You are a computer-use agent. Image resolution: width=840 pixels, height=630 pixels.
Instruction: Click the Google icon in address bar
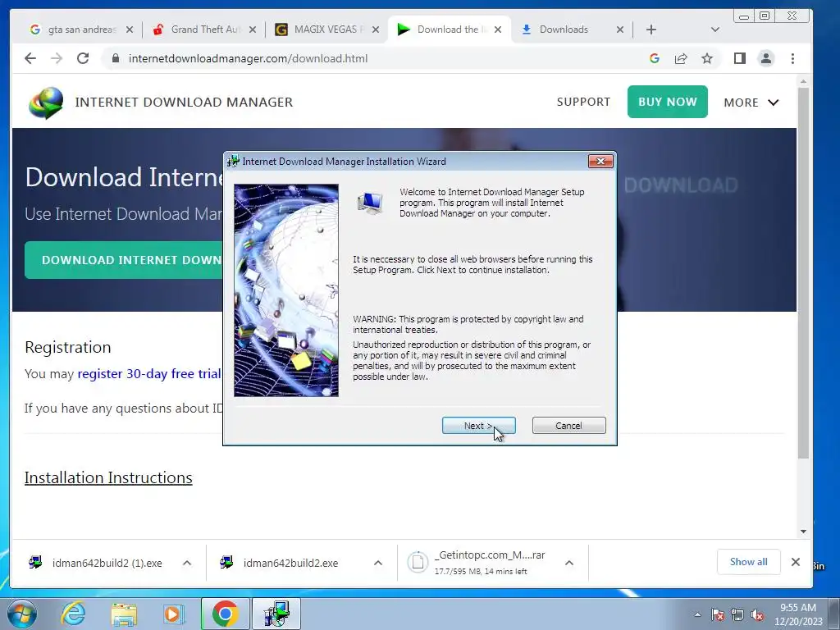pos(654,58)
